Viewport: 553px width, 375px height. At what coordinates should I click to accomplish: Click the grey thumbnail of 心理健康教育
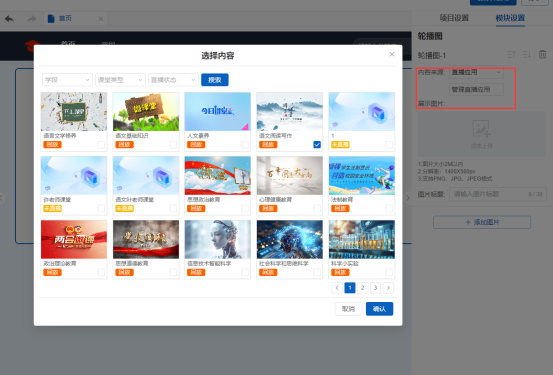tap(290, 176)
